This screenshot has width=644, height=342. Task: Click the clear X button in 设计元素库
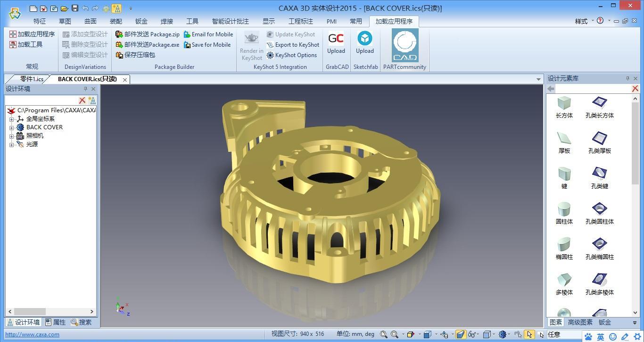pos(635,89)
